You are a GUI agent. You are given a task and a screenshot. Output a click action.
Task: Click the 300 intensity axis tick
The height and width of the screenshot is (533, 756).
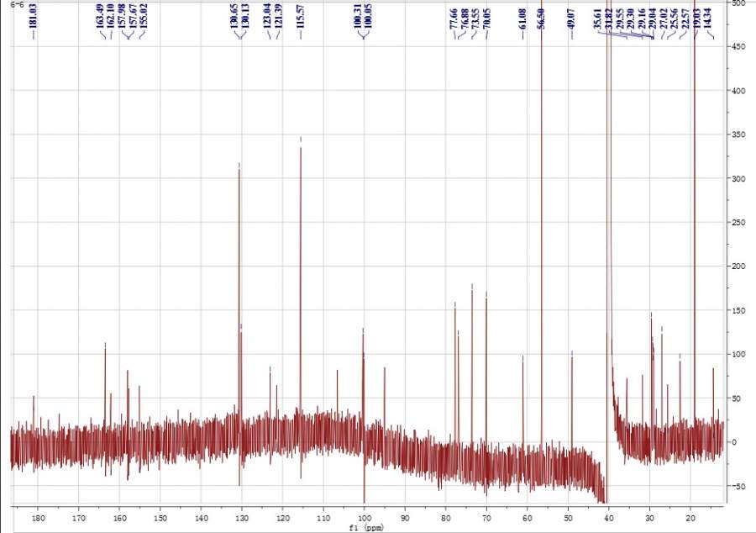[x=738, y=178]
